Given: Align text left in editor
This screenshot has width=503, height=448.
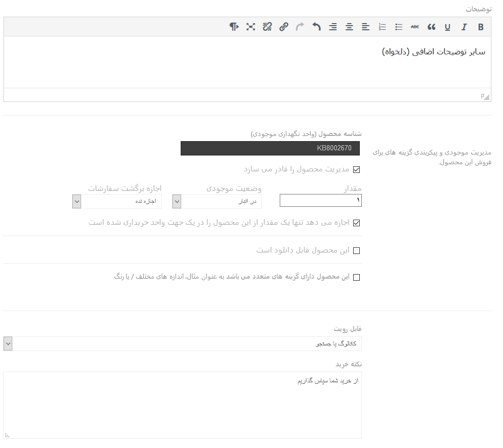Looking at the screenshot, I should (x=365, y=27).
